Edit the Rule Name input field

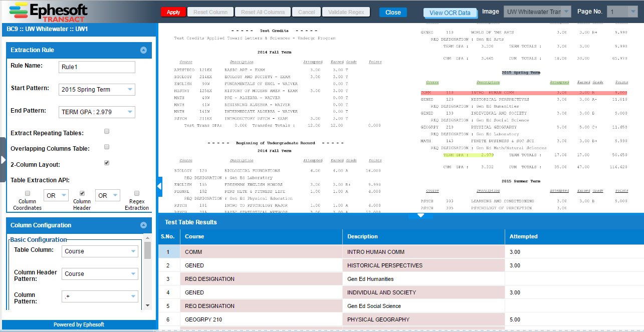click(x=97, y=67)
